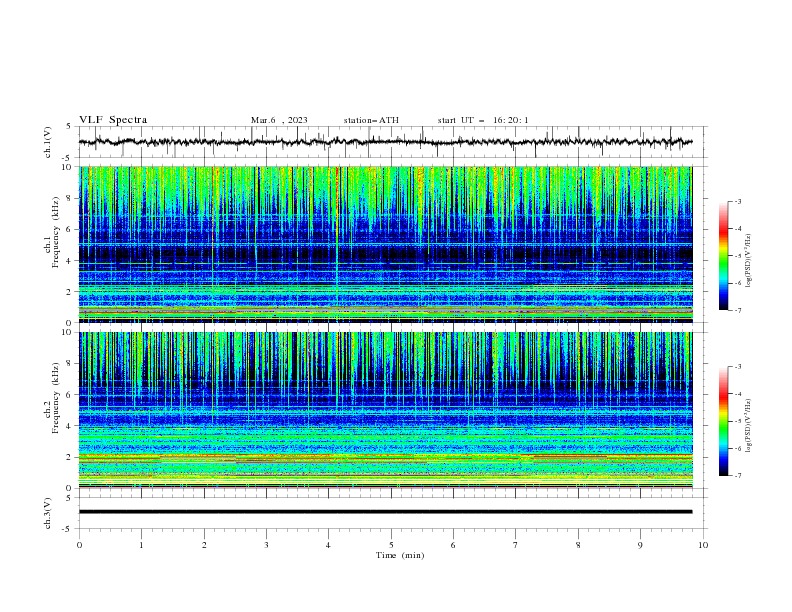
Task: Click the time axis tick label '8'
Action: pyautogui.click(x=578, y=545)
